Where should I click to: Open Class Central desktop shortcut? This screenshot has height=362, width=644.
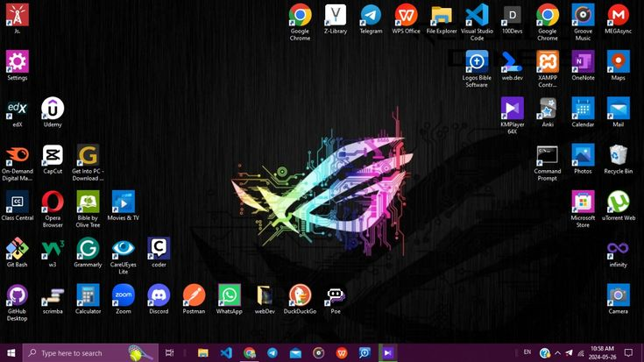click(x=18, y=206)
